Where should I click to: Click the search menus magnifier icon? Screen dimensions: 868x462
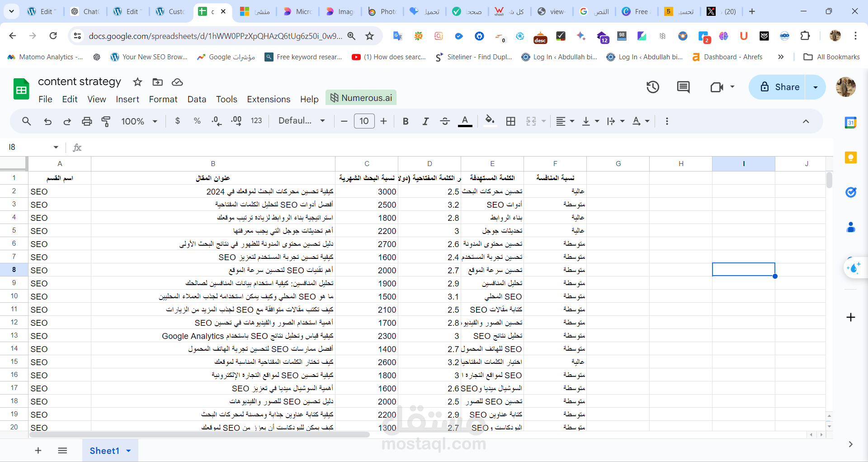pyautogui.click(x=27, y=121)
